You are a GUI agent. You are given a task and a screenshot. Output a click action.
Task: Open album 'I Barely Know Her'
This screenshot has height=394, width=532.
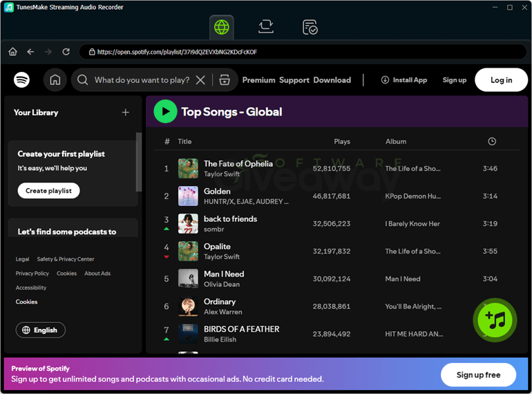pyautogui.click(x=412, y=224)
